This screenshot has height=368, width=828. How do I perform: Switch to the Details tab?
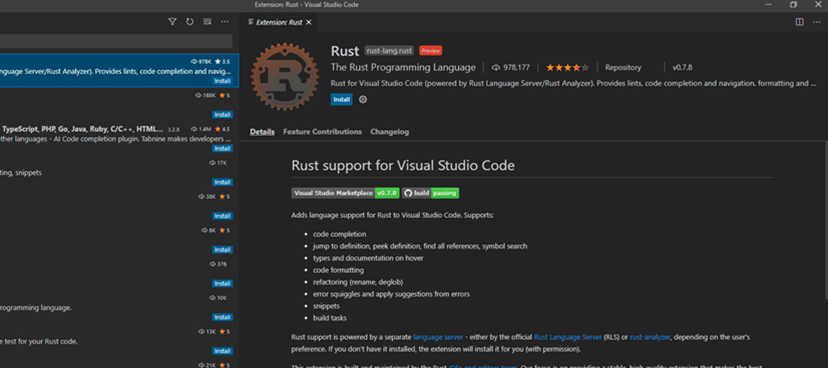pyautogui.click(x=262, y=131)
